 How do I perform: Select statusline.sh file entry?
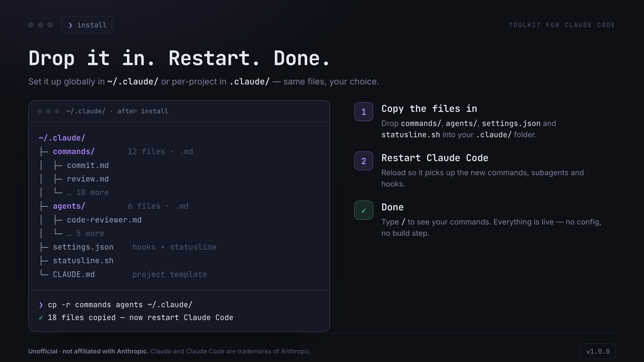pyautogui.click(x=83, y=261)
